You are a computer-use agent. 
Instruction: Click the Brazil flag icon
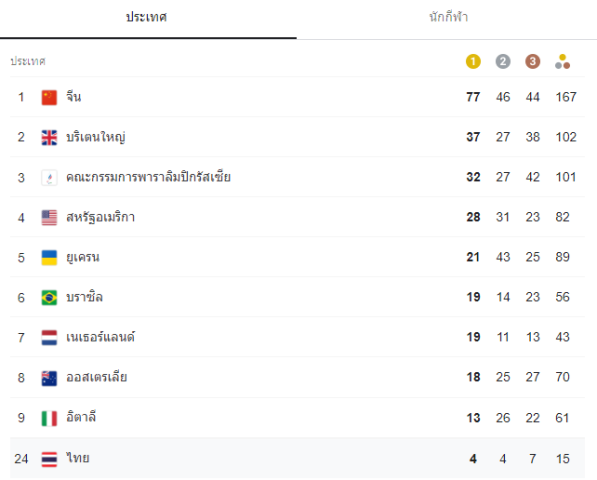pos(49,298)
